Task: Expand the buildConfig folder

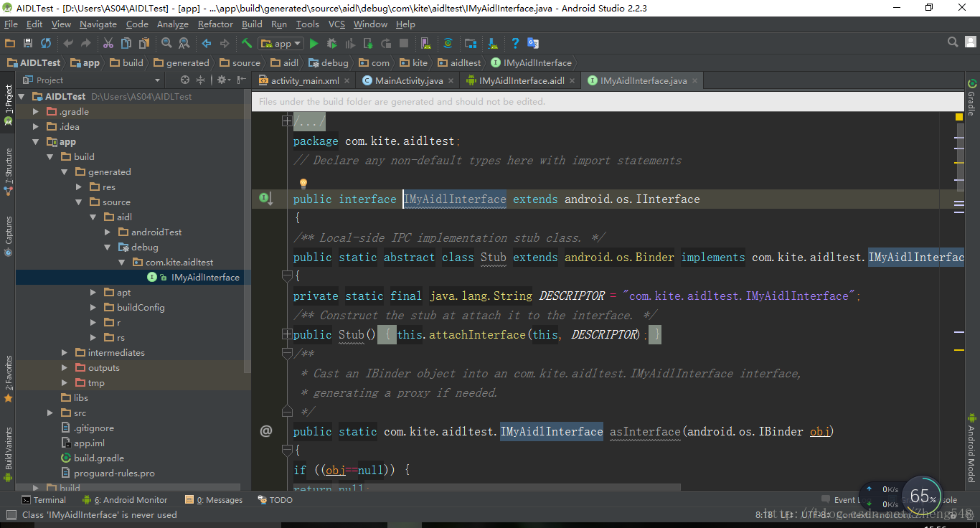Action: click(x=93, y=308)
